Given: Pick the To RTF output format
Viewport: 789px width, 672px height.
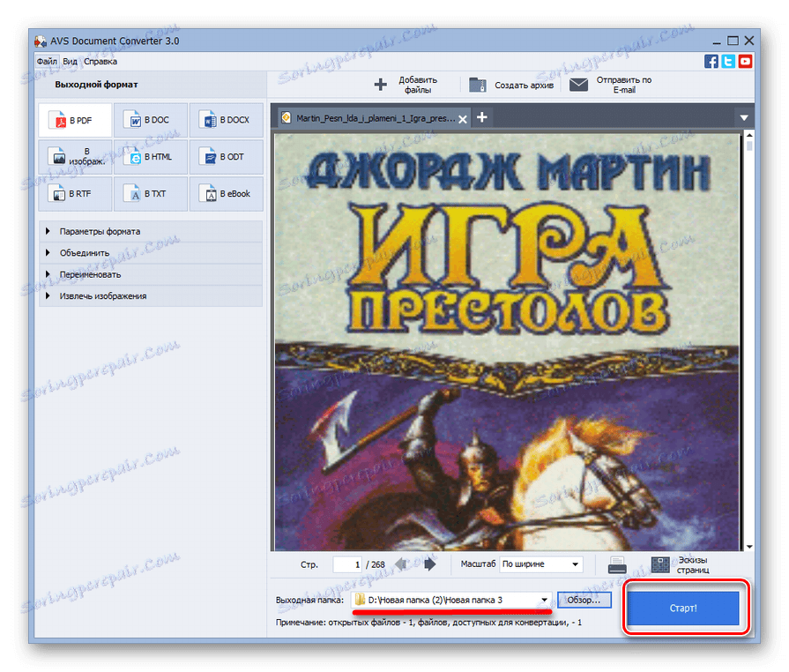Looking at the screenshot, I should [75, 194].
